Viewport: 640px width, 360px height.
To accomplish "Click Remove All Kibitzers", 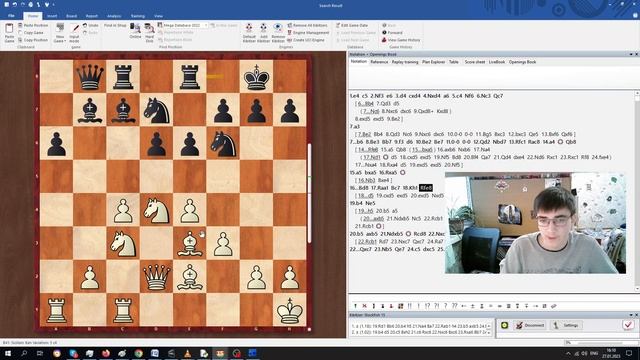I will click(x=308, y=25).
